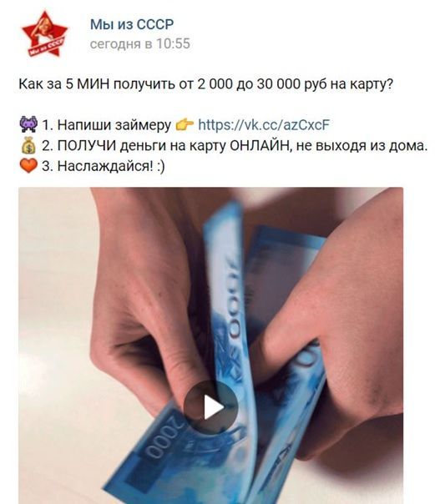Click the purple space invader emoji

coord(28,124)
